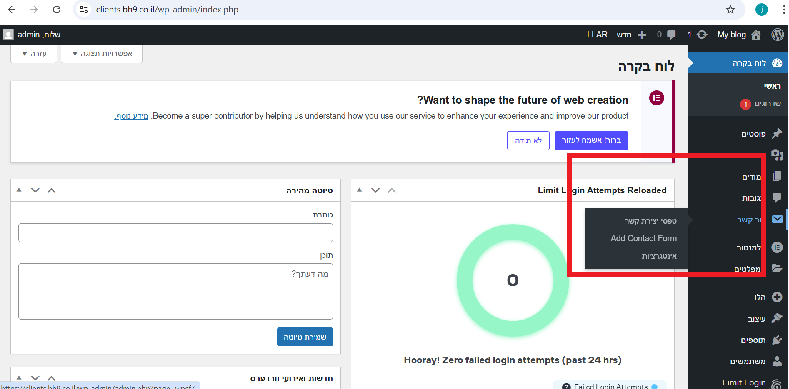Open the My blog site home icon
This screenshot has width=789, height=389.
click(x=755, y=35)
